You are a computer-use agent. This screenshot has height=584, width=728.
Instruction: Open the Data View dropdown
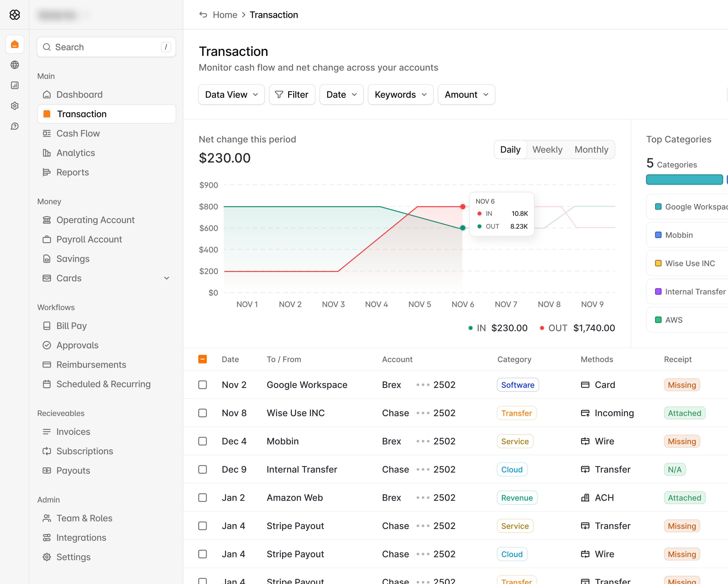pyautogui.click(x=231, y=95)
